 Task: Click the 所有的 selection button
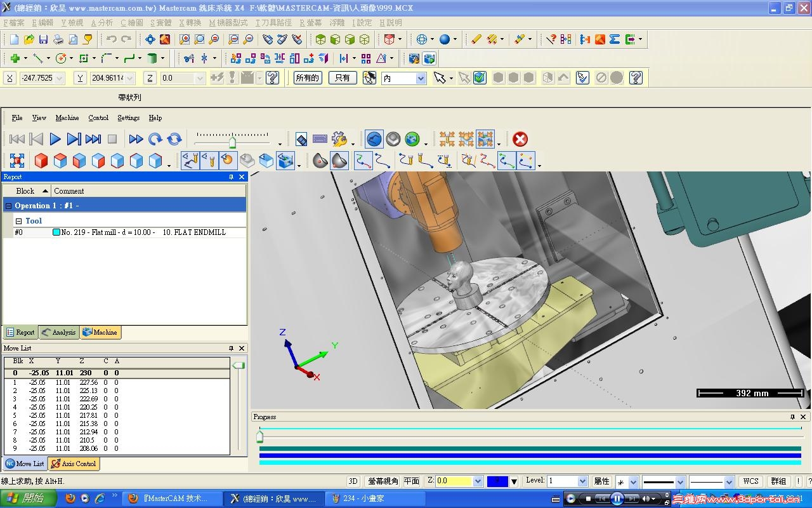tap(308, 78)
